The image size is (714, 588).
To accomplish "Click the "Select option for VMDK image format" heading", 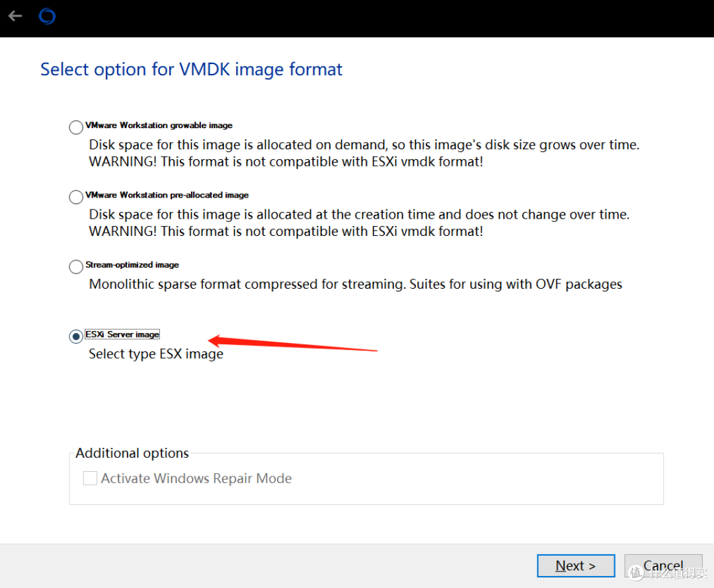I will [x=191, y=69].
